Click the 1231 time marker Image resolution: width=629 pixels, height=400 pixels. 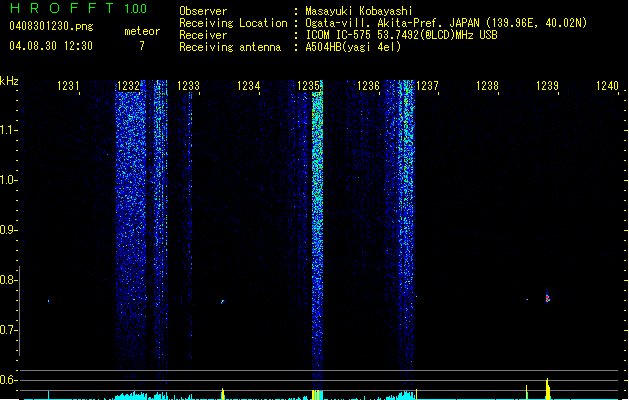68,86
